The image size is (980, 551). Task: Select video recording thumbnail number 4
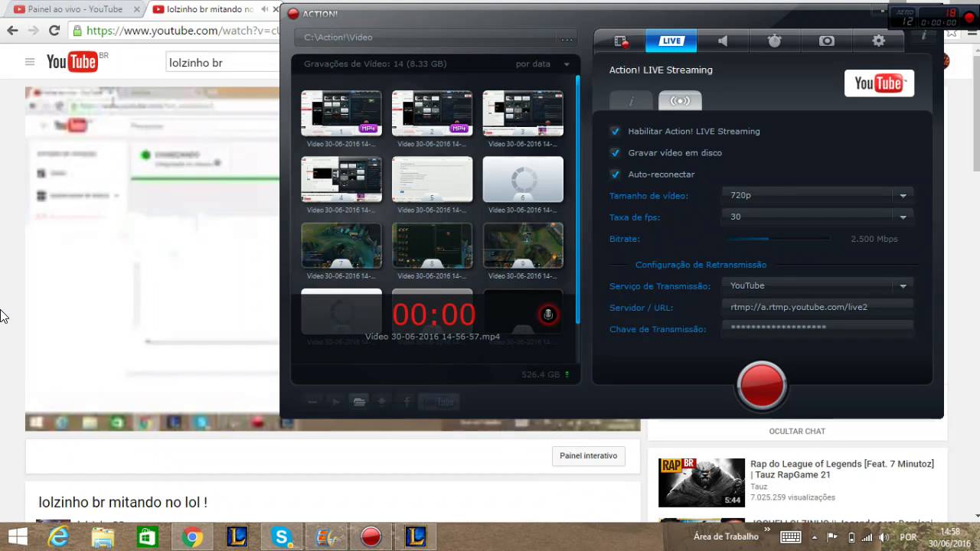341,179
